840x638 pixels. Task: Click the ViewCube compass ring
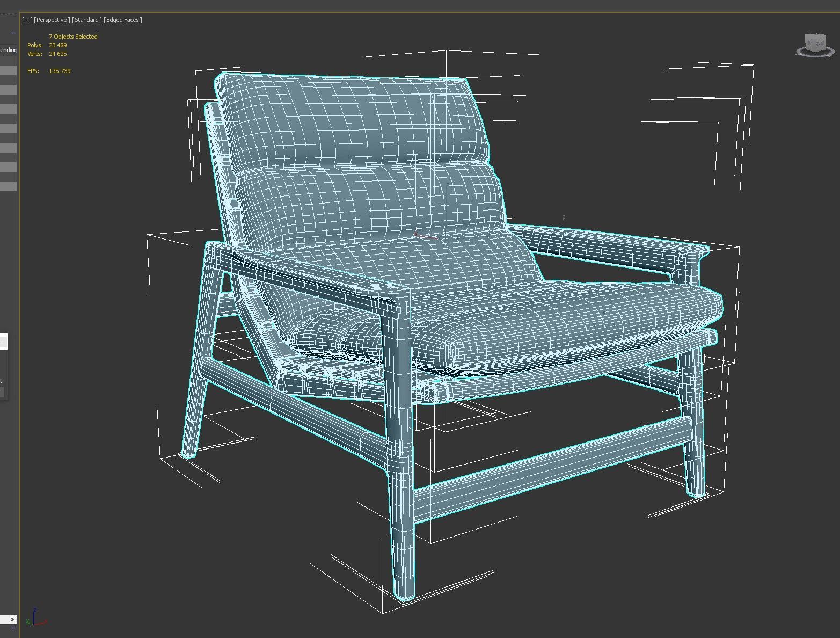click(815, 53)
